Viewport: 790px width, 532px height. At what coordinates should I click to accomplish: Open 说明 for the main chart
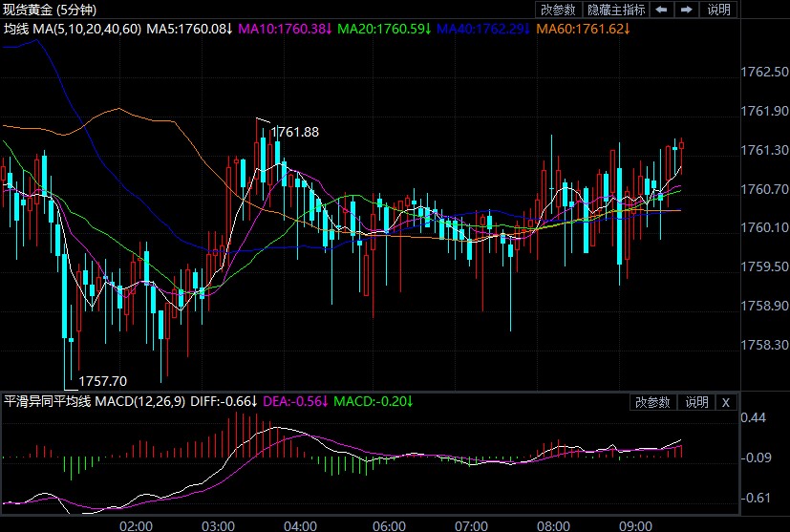718,10
